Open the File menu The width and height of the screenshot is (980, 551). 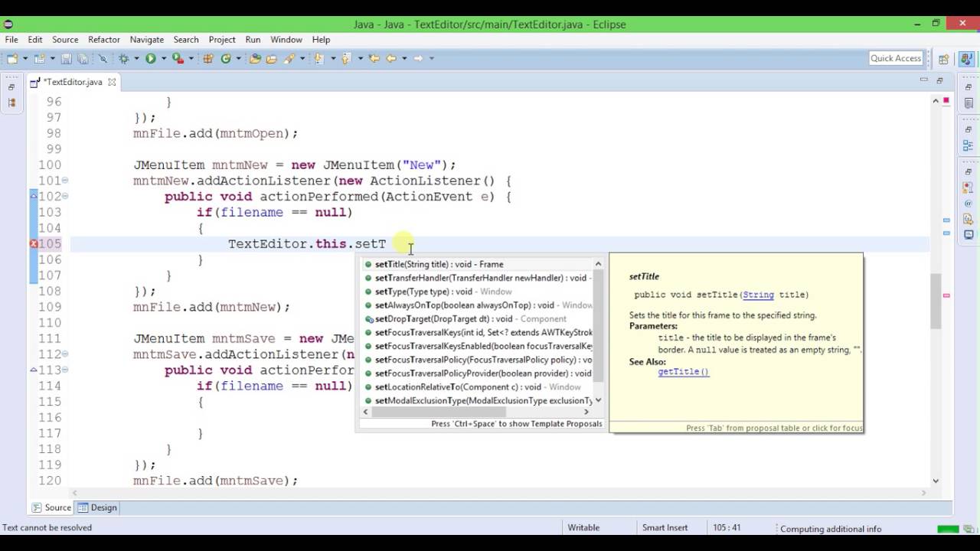[x=11, y=40]
